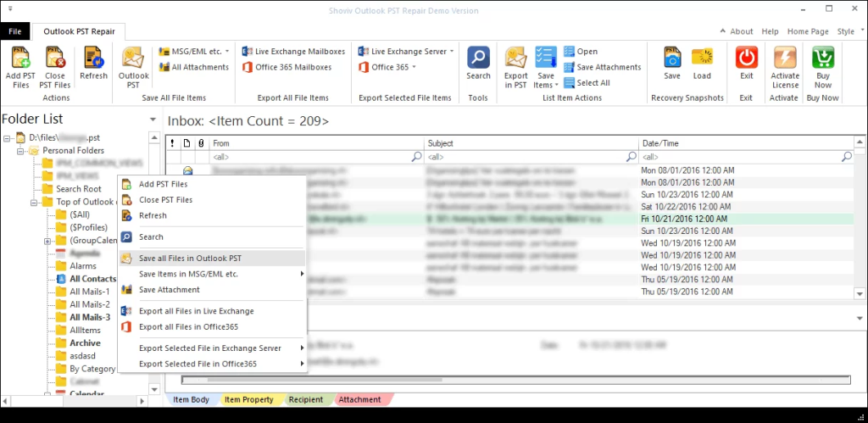Click the Export in PST icon

pos(516,59)
